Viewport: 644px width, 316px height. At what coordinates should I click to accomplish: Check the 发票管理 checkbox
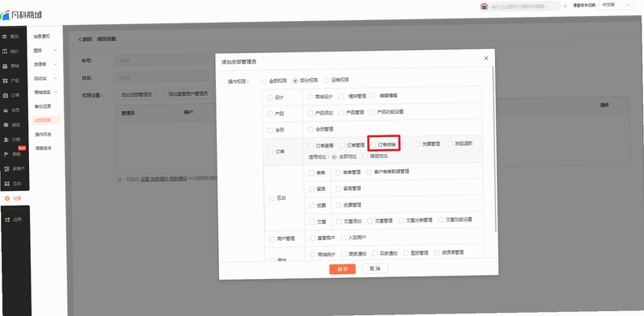point(417,144)
